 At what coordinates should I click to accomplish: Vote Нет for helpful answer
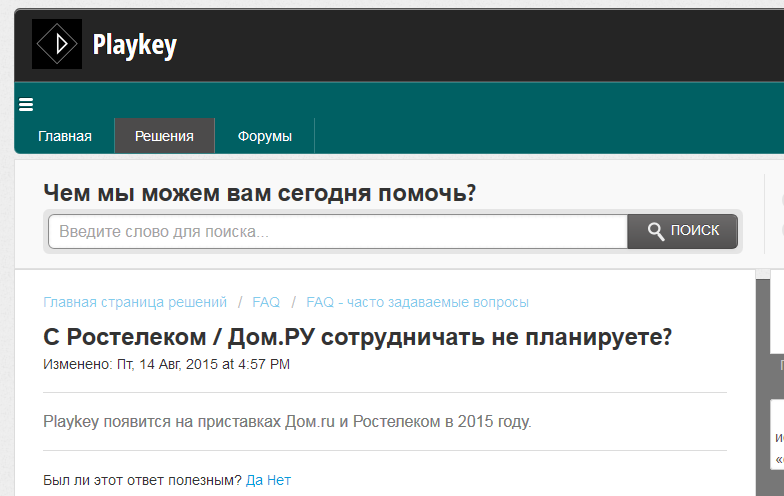pos(279,480)
